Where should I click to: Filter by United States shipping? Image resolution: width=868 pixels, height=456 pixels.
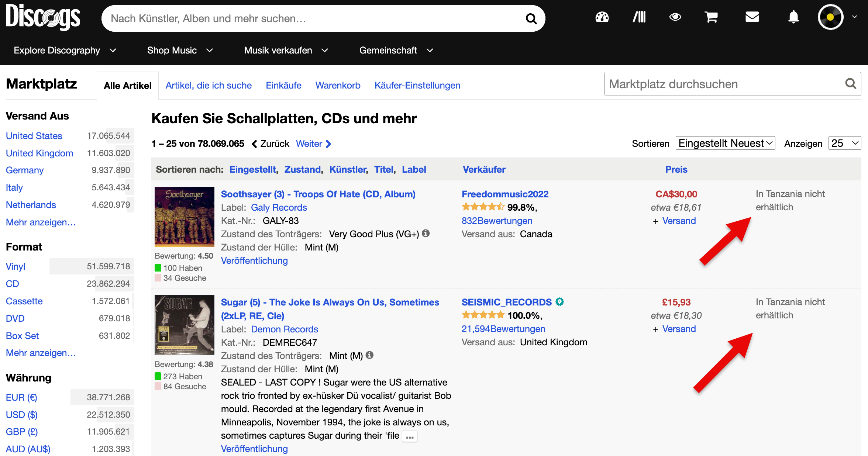(x=34, y=136)
